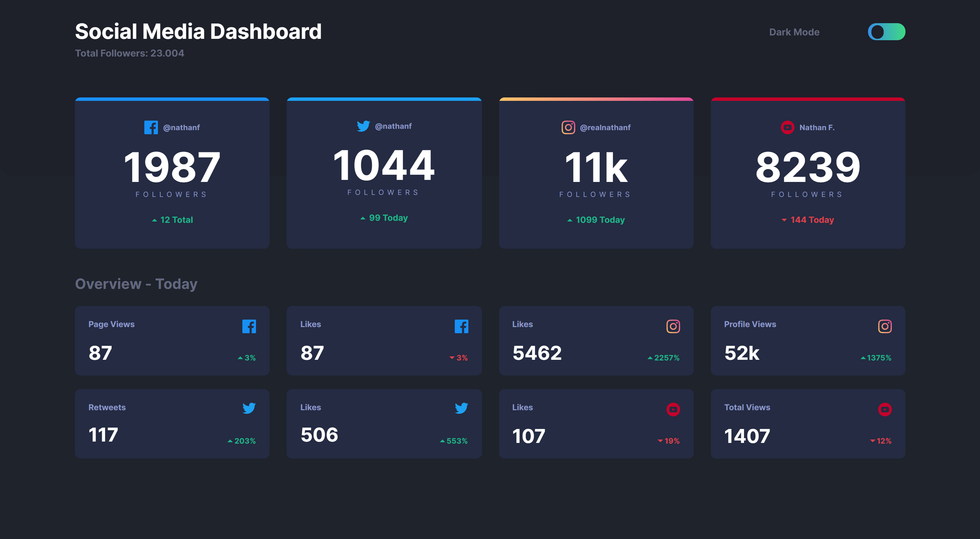The image size is (980, 539).
Task: Click the Page Views label
Action: [111, 324]
